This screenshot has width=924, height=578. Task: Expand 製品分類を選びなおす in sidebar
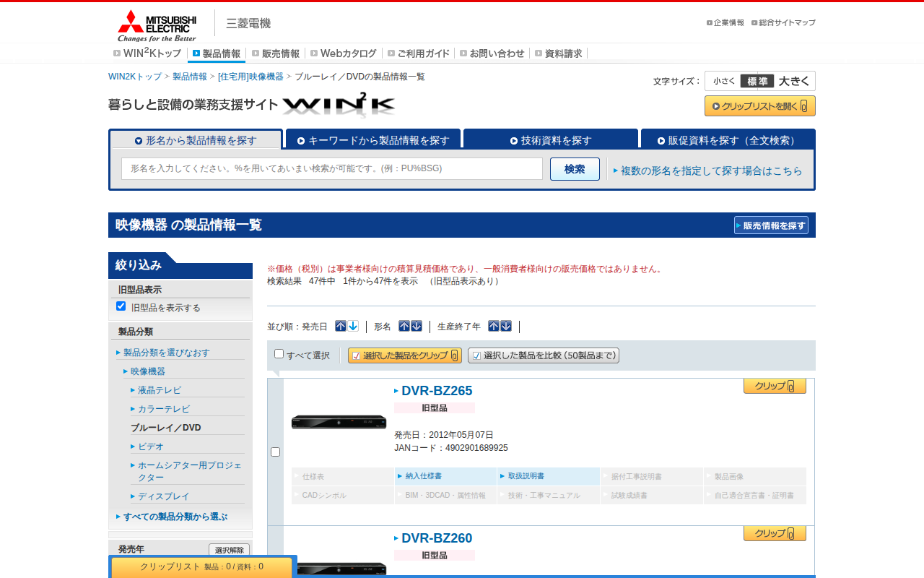pos(167,353)
